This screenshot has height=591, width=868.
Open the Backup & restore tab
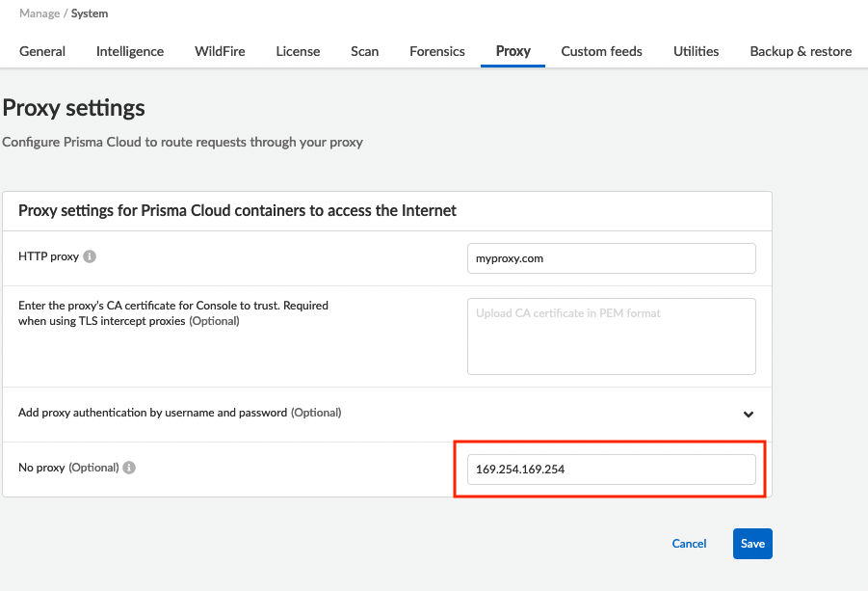point(801,51)
